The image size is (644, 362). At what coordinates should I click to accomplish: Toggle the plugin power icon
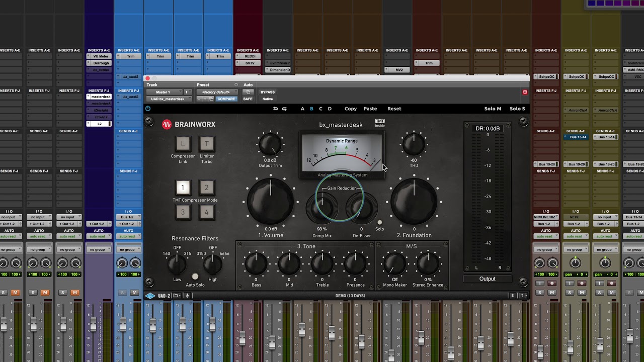tap(148, 109)
